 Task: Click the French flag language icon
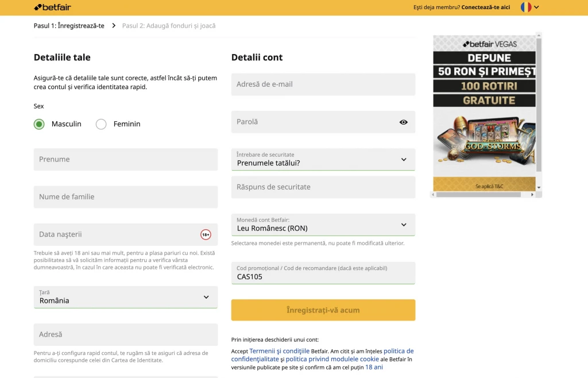click(525, 7)
